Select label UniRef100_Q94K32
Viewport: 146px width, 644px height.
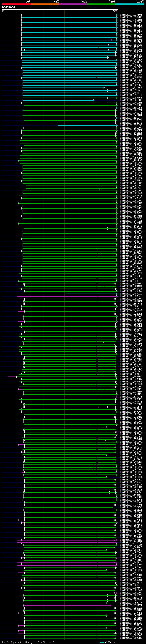pyautogui.click(x=131, y=55)
